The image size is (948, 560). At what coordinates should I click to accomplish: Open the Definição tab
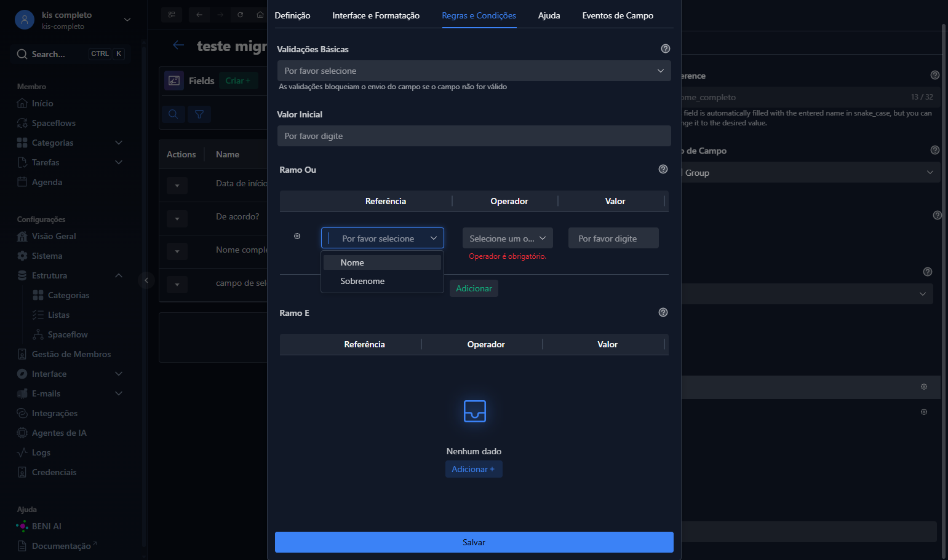(292, 15)
